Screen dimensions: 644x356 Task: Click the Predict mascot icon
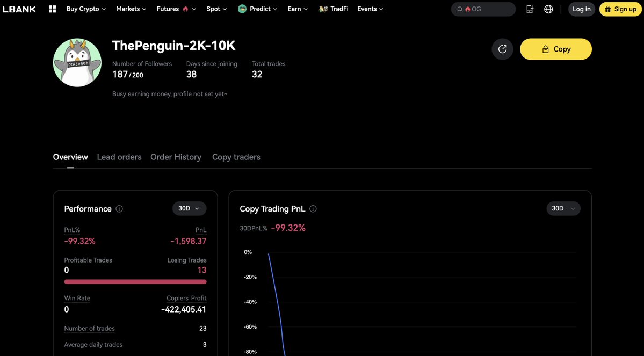point(242,9)
